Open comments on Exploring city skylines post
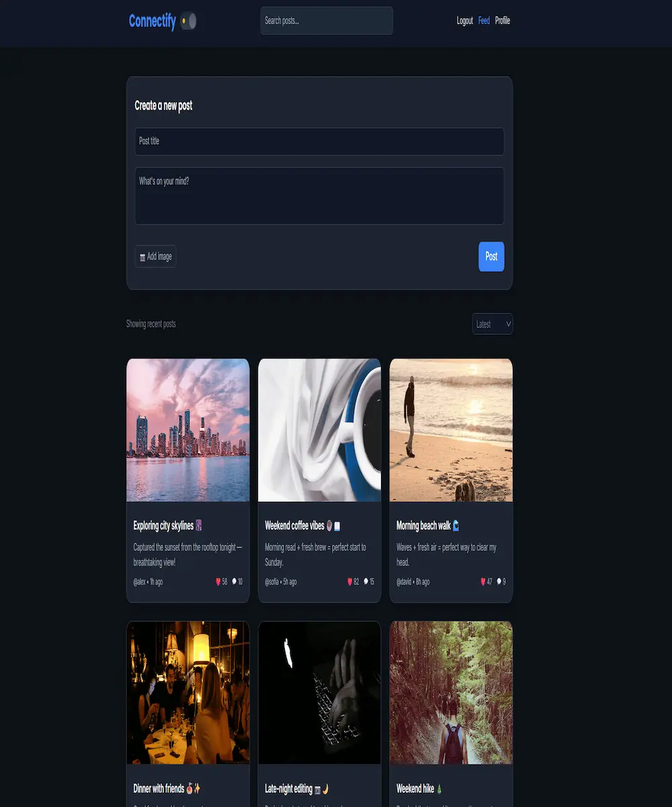This screenshot has width=672, height=807. [235, 582]
